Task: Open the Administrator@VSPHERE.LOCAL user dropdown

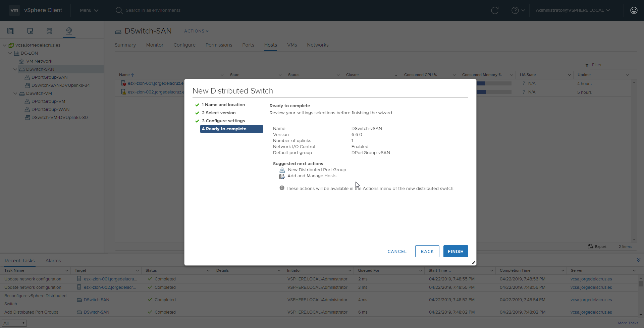Action: tap(573, 10)
